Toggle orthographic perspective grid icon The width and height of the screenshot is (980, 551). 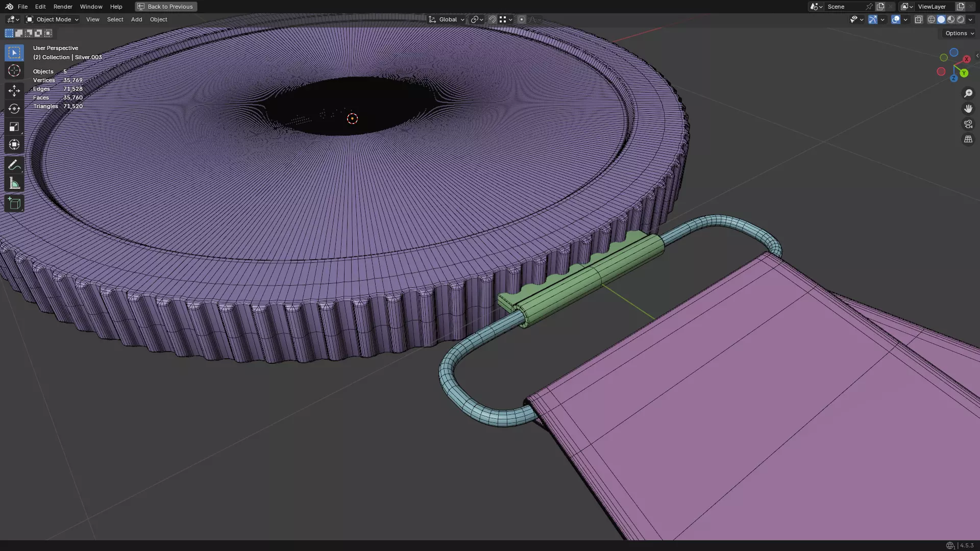[x=968, y=139]
